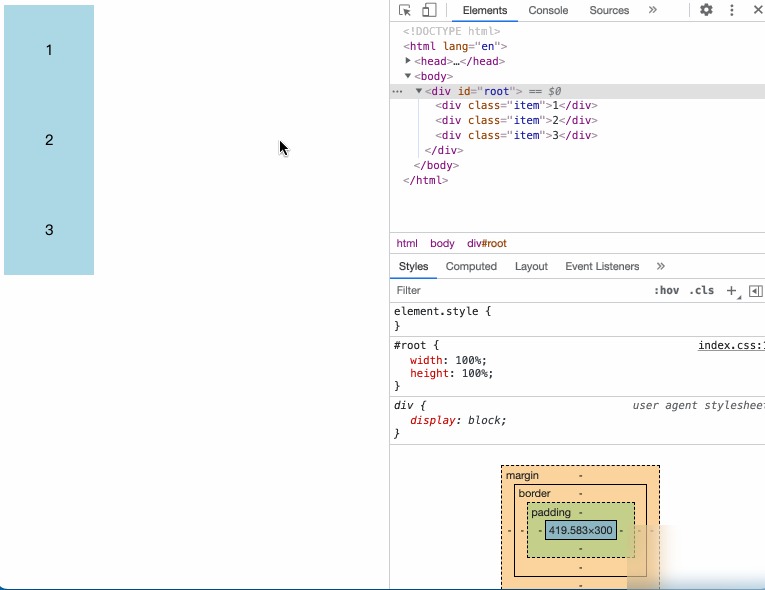The width and height of the screenshot is (765, 590).
Task: Click the padding label in box model
Action: tap(551, 512)
